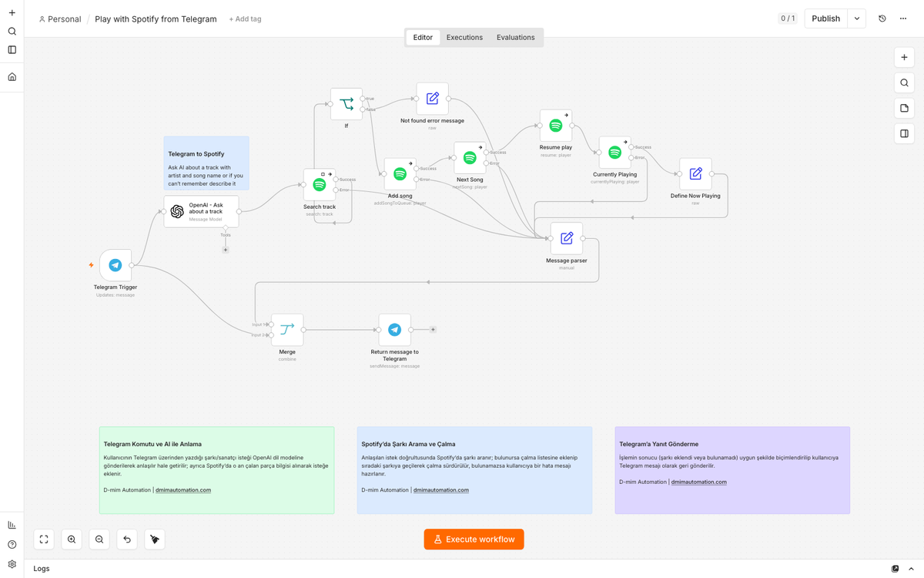This screenshot has width=924, height=578.
Task: Open the Personal project breadcrumb
Action: pos(60,19)
